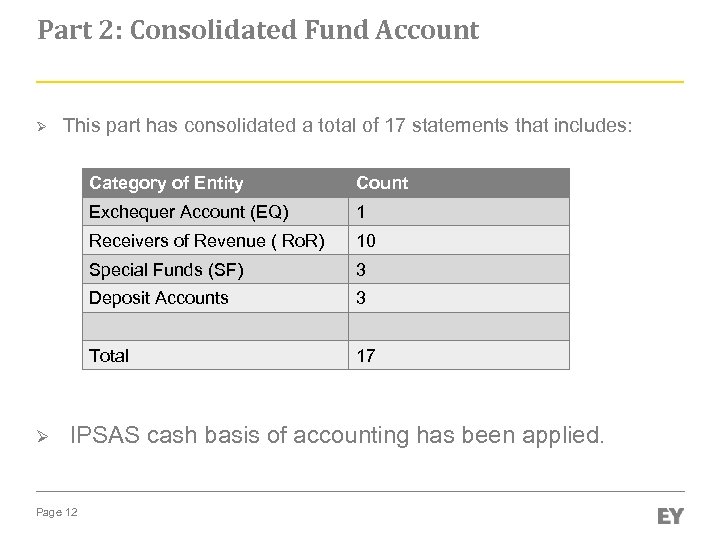
Task: Click the arrow bullet before "IPSAS"
Action: click(x=41, y=437)
